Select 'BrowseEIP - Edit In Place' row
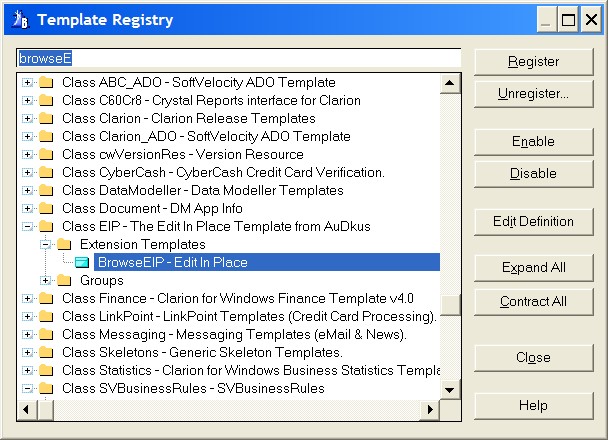This screenshot has width=608, height=440. pyautogui.click(x=267, y=262)
